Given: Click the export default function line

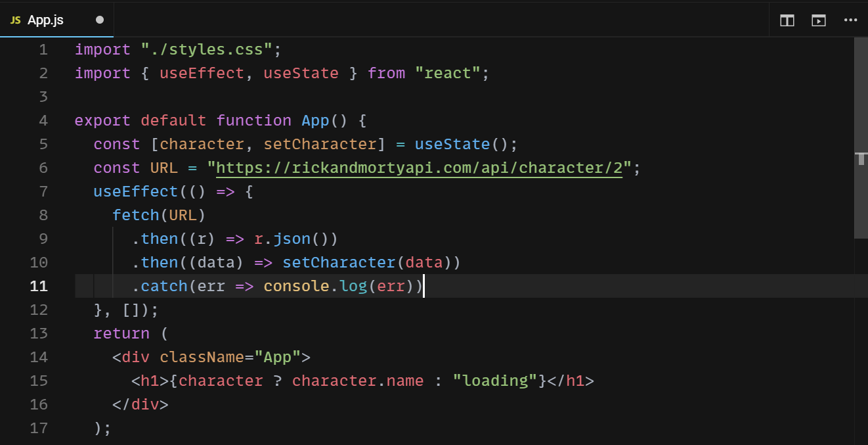Looking at the screenshot, I should point(197,120).
